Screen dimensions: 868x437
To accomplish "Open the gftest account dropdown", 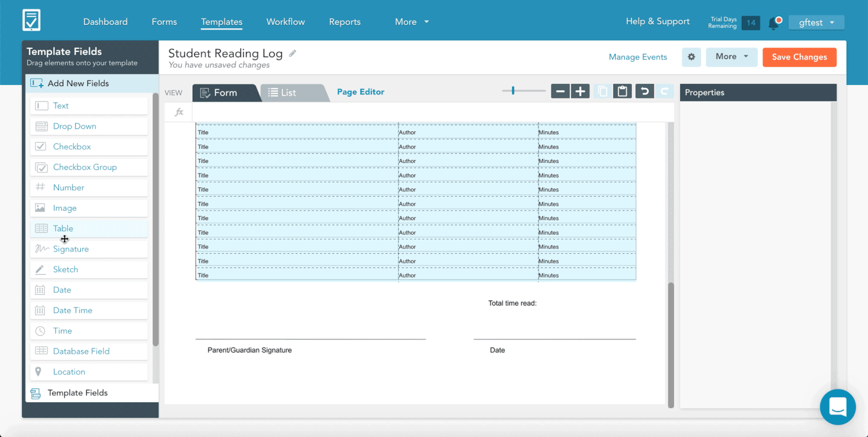I will (x=816, y=22).
